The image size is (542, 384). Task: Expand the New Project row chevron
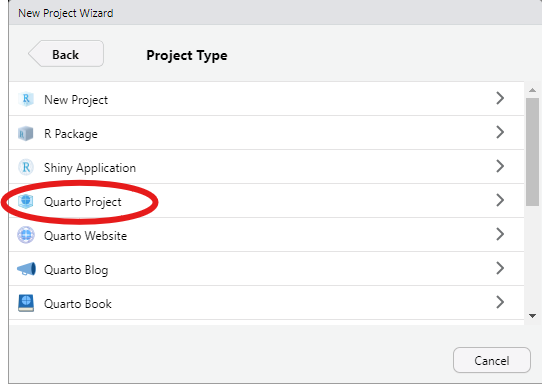(x=500, y=99)
